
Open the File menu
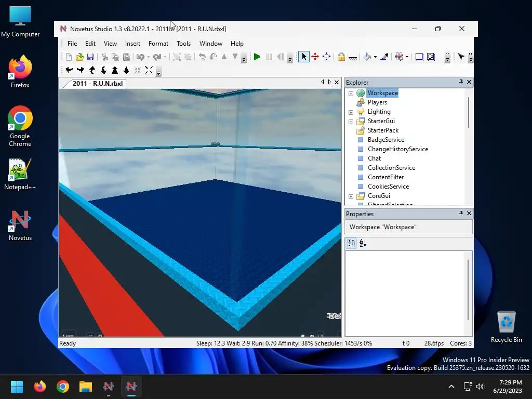point(72,44)
